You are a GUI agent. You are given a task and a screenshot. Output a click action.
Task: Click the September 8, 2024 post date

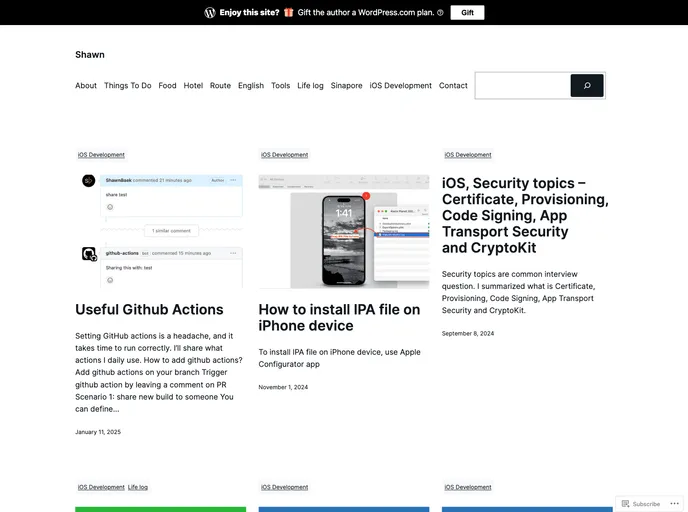468,333
